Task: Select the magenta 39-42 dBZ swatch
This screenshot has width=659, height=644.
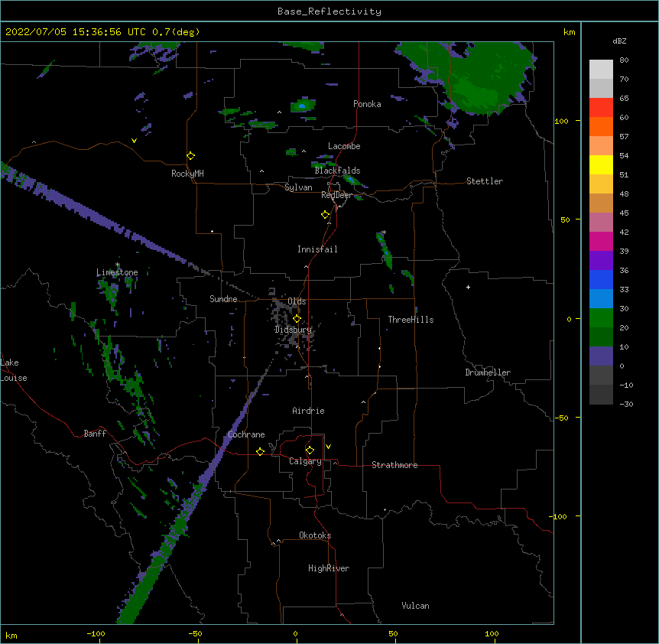Action: 601,241
